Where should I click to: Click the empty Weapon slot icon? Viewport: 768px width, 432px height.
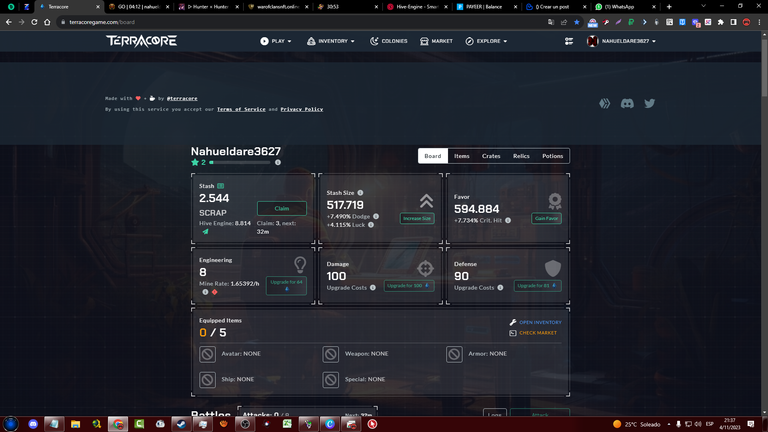coord(331,354)
